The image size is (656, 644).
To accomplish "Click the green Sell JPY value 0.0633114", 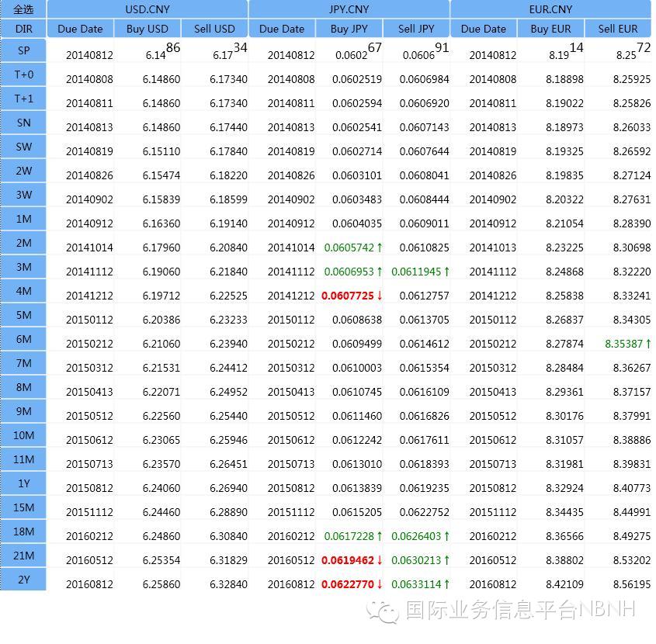I will 416,584.
